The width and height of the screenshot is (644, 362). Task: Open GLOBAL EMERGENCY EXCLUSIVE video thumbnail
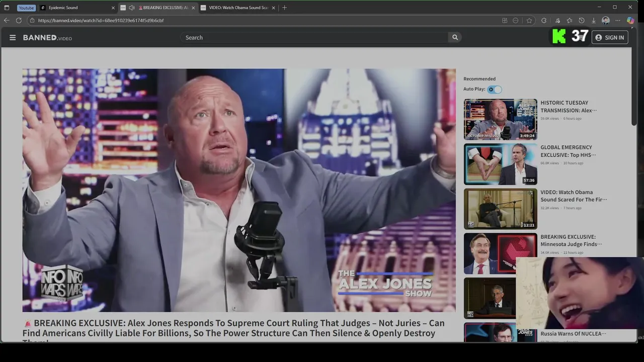coord(500,164)
